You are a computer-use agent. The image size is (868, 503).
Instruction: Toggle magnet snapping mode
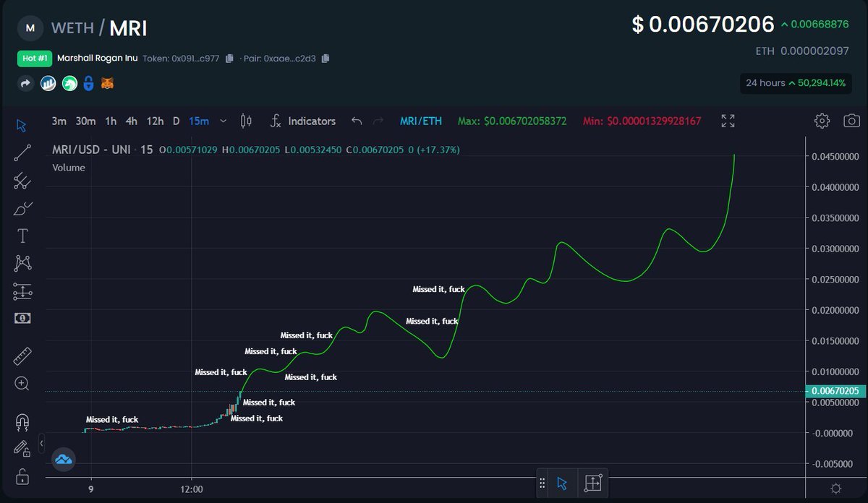coord(22,421)
